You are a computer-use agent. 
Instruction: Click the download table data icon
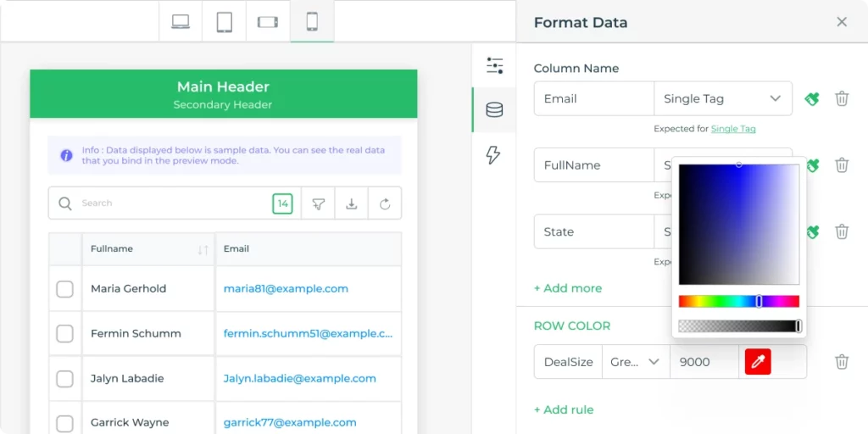[x=351, y=204]
